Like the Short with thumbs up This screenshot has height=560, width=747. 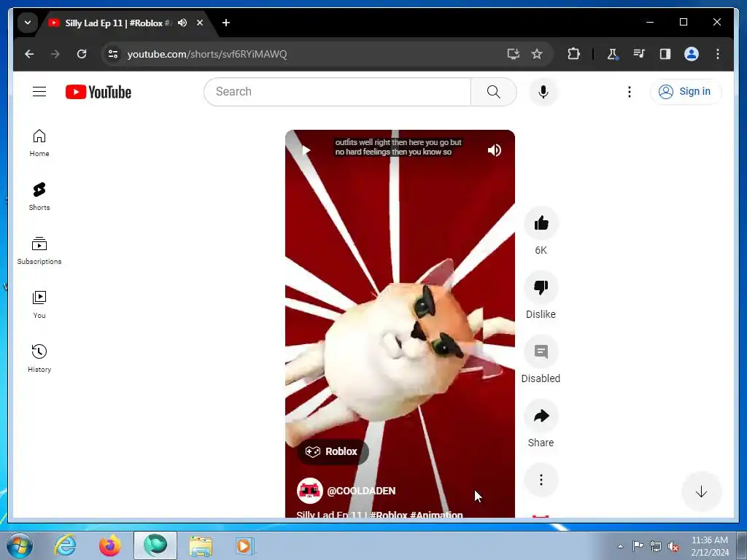(x=541, y=223)
